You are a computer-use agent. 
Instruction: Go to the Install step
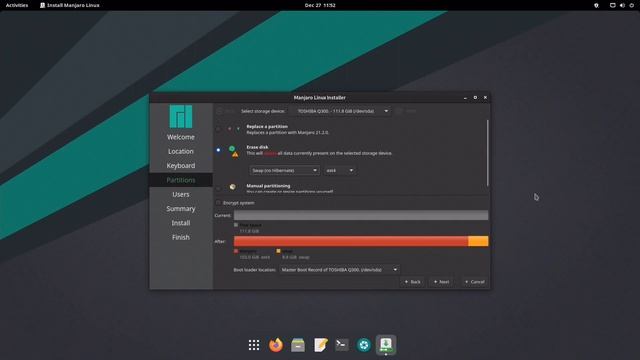pyautogui.click(x=181, y=223)
